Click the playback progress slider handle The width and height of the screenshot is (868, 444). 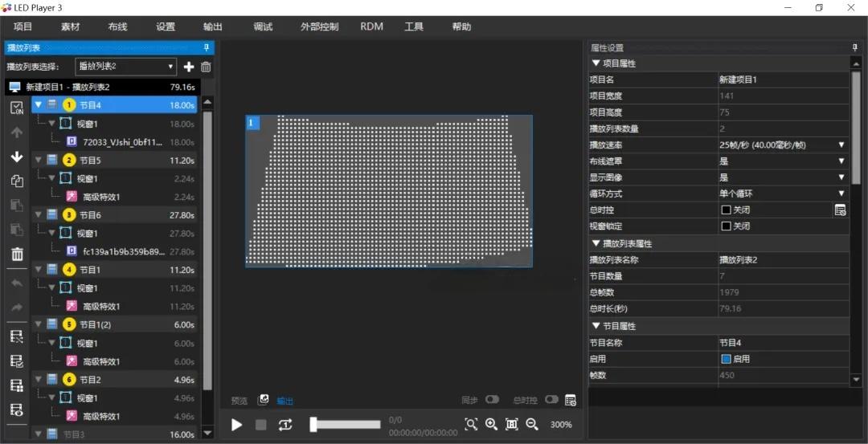tap(313, 425)
